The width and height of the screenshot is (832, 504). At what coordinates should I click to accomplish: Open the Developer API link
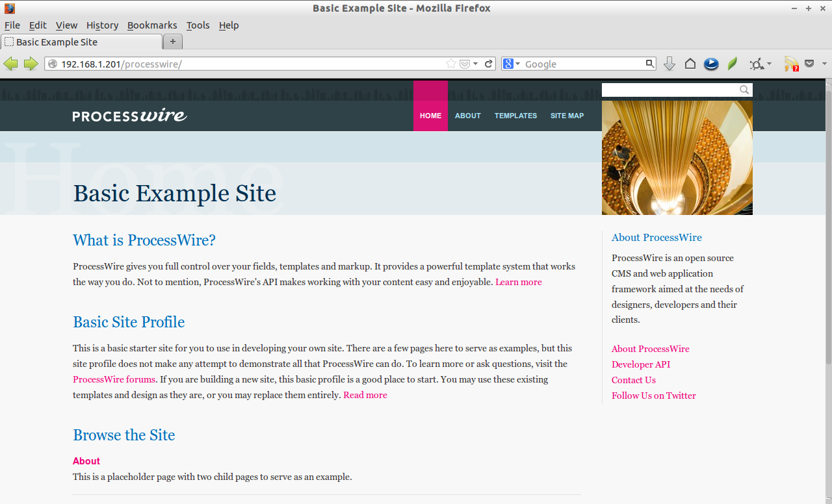click(x=641, y=364)
